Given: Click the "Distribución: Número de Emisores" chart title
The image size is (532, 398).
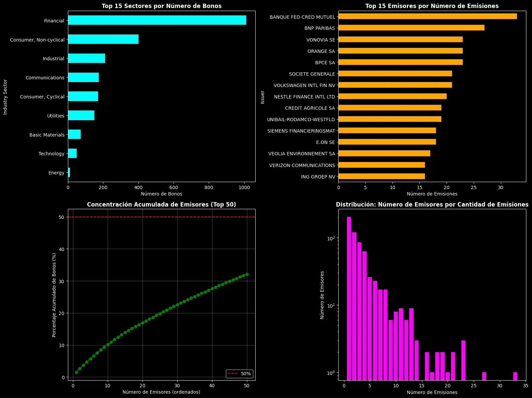Looking at the screenshot, I should pos(432,205).
